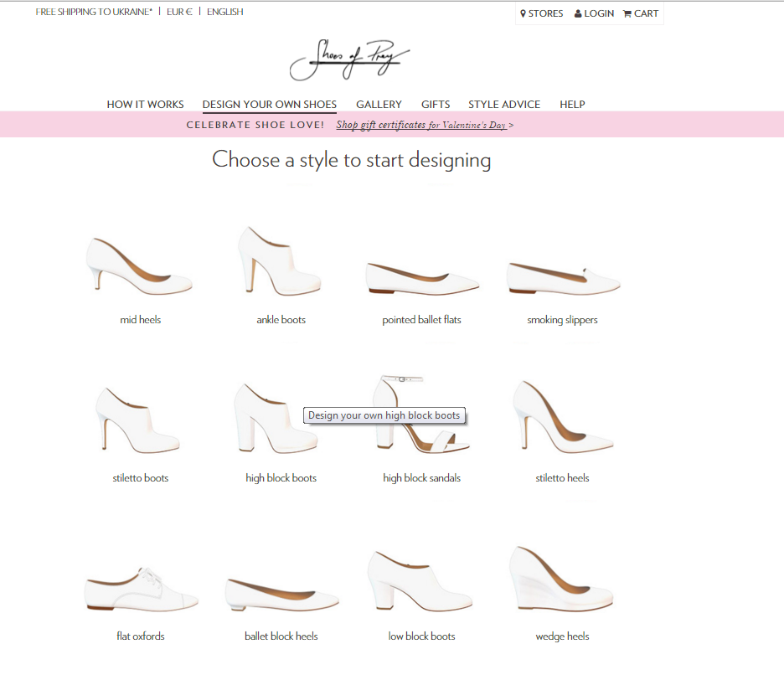Image resolution: width=784 pixels, height=680 pixels.
Task: Select the pointed ballet flats image
Action: (x=422, y=278)
